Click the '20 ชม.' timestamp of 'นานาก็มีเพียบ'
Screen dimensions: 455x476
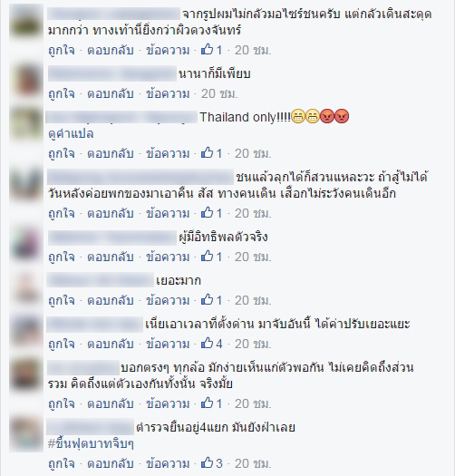click(x=219, y=93)
